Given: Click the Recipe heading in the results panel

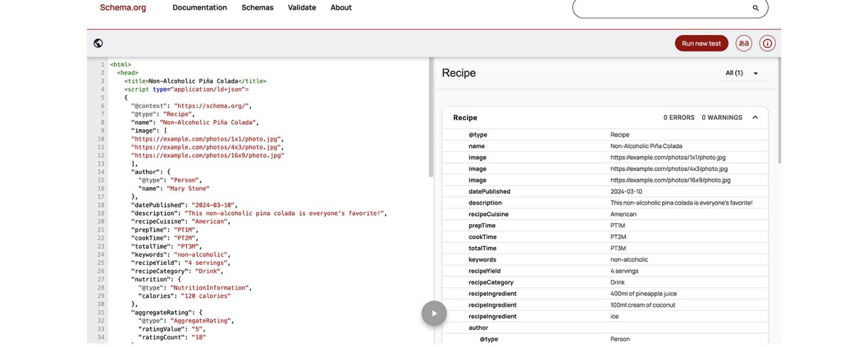Looking at the screenshot, I should 459,73.
